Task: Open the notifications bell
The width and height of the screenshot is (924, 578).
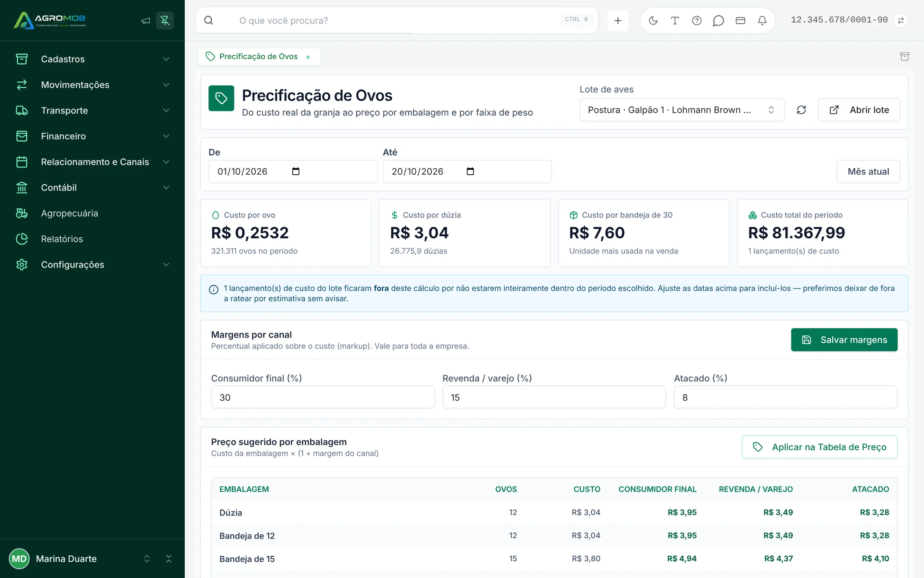Action: pos(762,21)
